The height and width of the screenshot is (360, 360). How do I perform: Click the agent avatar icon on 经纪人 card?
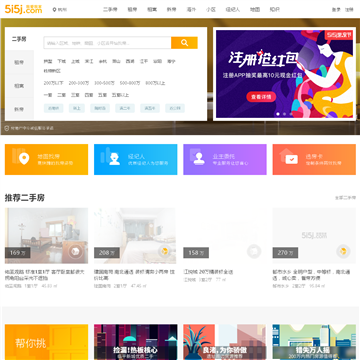pos(114,159)
